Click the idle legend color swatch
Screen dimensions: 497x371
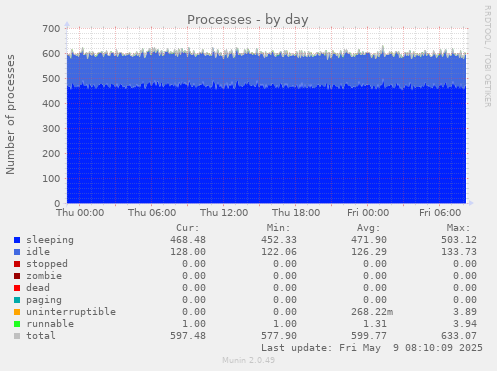[17, 252]
